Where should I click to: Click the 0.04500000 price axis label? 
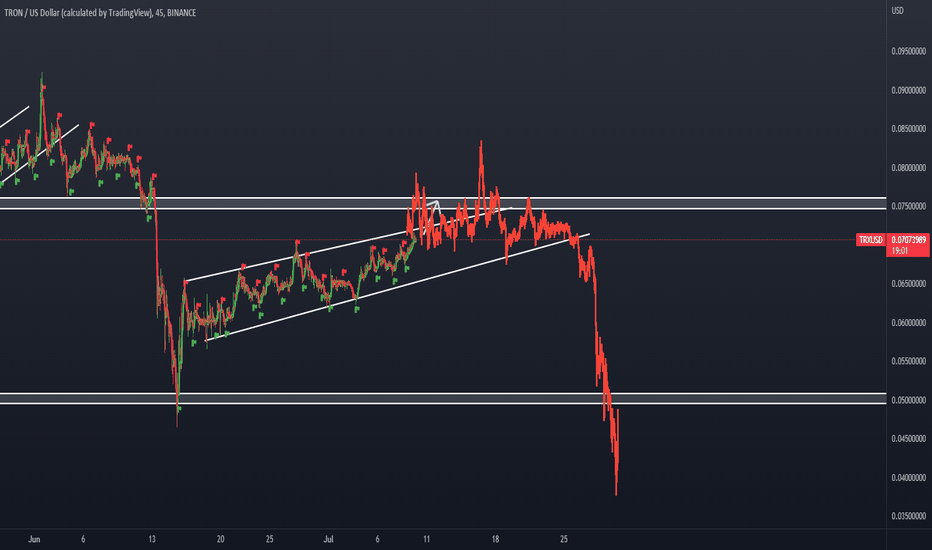pos(908,438)
